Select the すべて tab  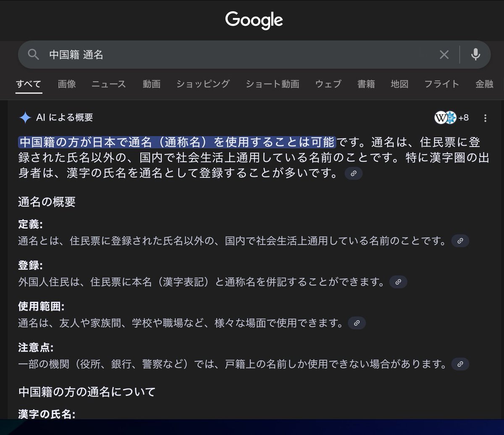click(x=29, y=84)
